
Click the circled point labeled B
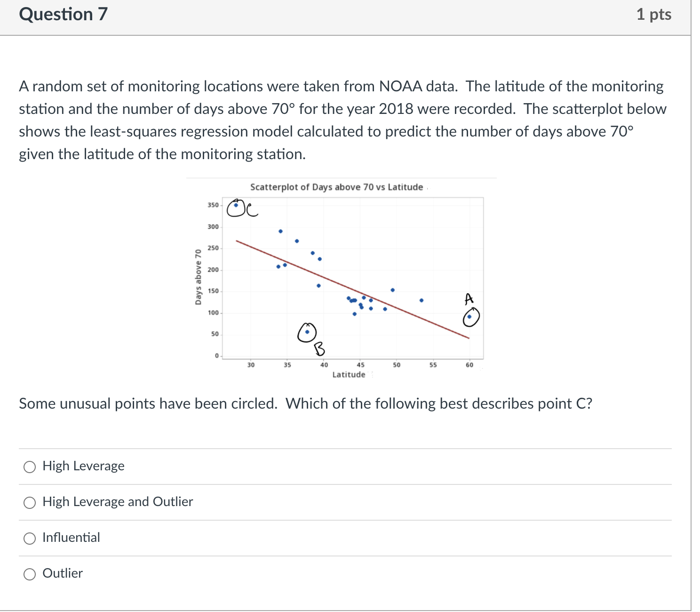coord(307,332)
